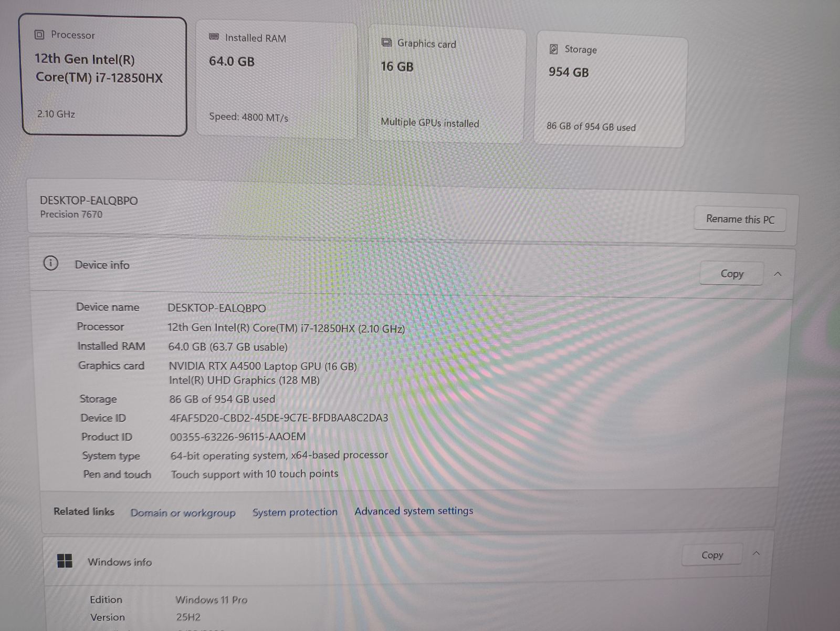Collapse the Windows info section
This screenshot has width=840, height=631.
coord(756,553)
